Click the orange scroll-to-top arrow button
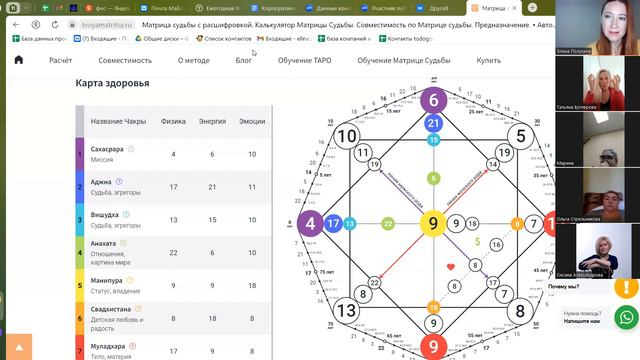The image size is (640, 360). pos(19,347)
